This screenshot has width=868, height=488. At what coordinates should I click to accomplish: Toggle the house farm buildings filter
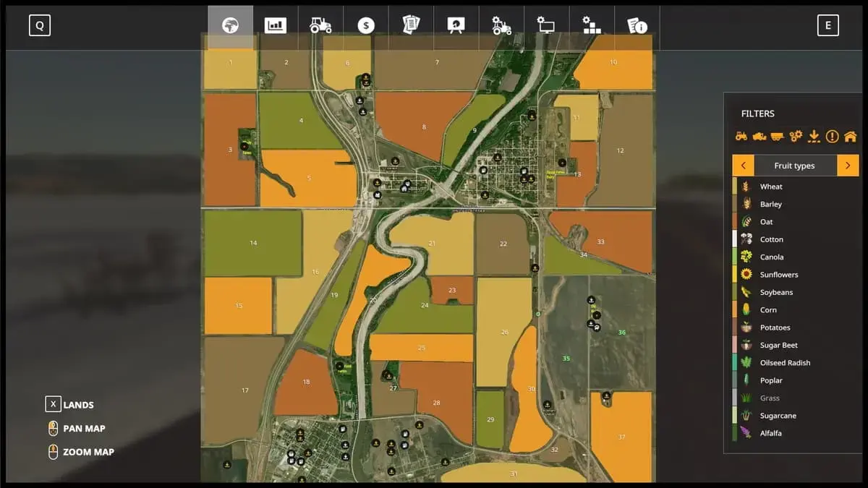(850, 136)
